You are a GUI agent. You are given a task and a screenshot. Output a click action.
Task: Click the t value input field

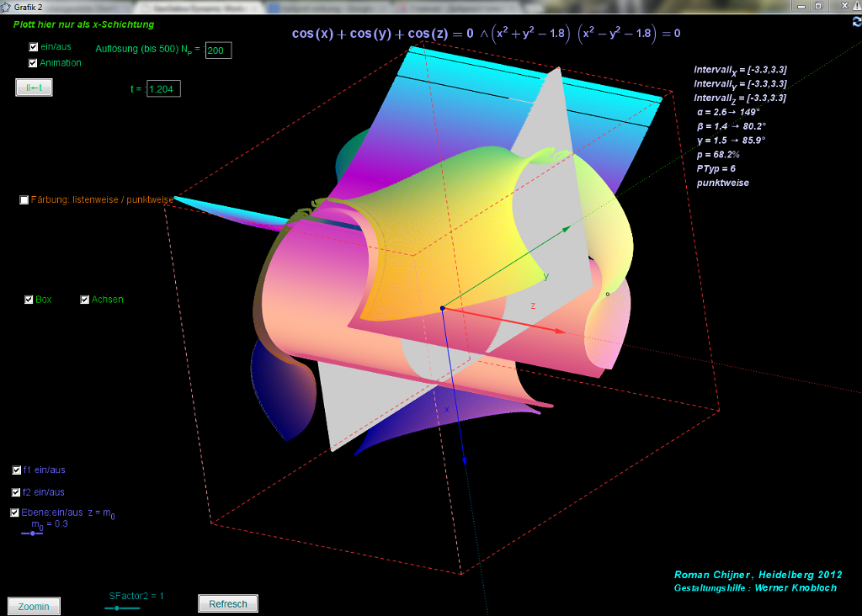click(163, 88)
